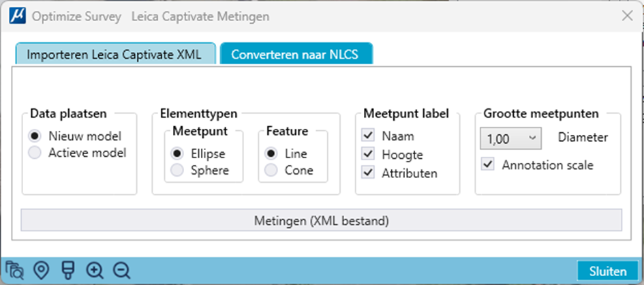Screen dimensions: 644x285
Task: Toggle the Hoogte checkbox
Action: (368, 154)
